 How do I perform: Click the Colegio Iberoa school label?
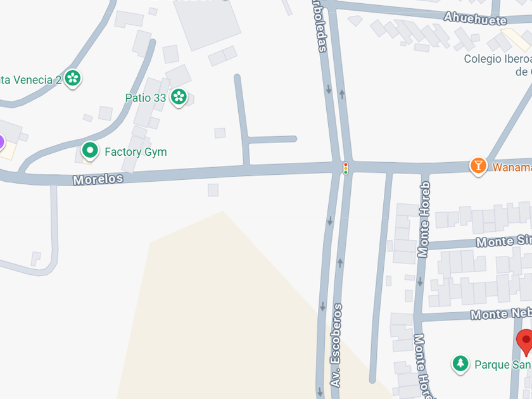coord(498,65)
